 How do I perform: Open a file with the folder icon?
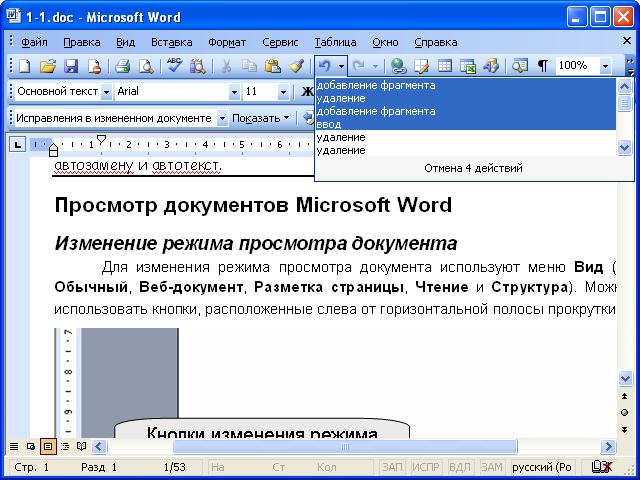click(x=48, y=66)
